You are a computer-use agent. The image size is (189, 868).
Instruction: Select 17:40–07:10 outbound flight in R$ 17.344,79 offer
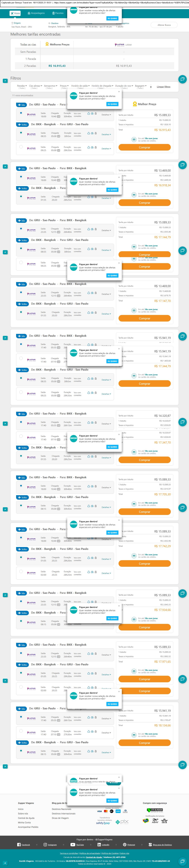pyautogui.click(x=21, y=358)
